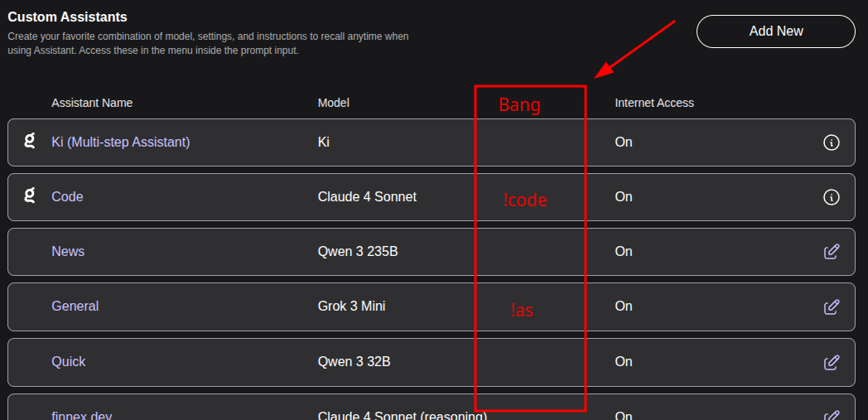Click Qwen 3 235B model in News row
868x420 pixels.
click(x=358, y=252)
